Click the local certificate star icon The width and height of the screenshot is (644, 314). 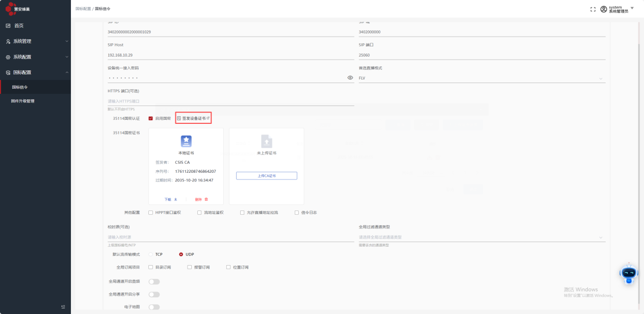click(186, 141)
